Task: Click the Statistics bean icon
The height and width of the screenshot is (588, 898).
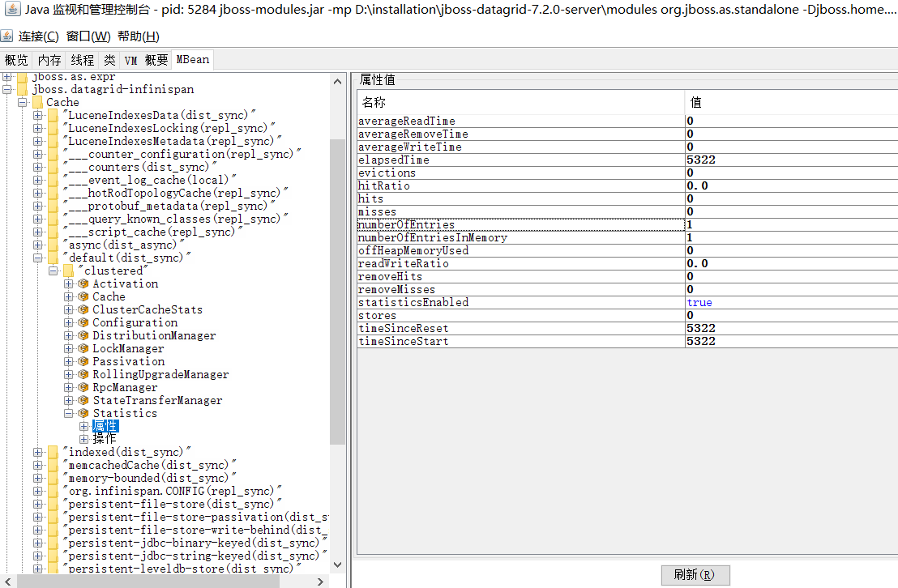Action: pos(83,413)
